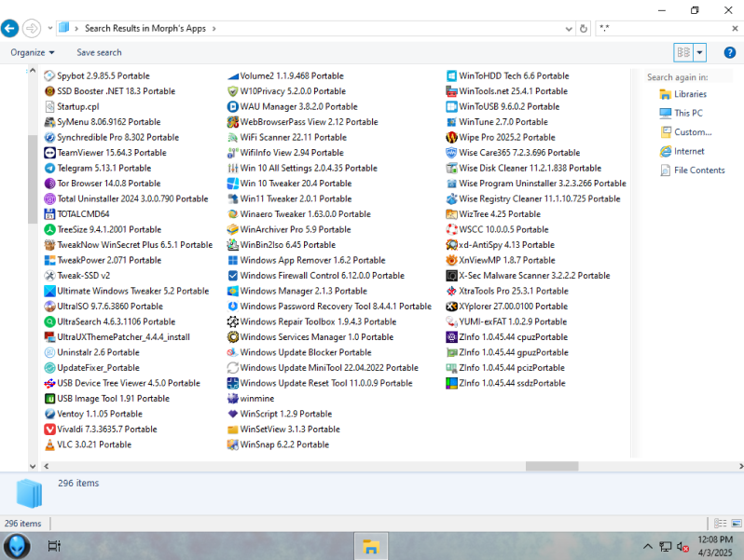Open the network tray icon
This screenshot has height=560, width=744.
click(666, 547)
